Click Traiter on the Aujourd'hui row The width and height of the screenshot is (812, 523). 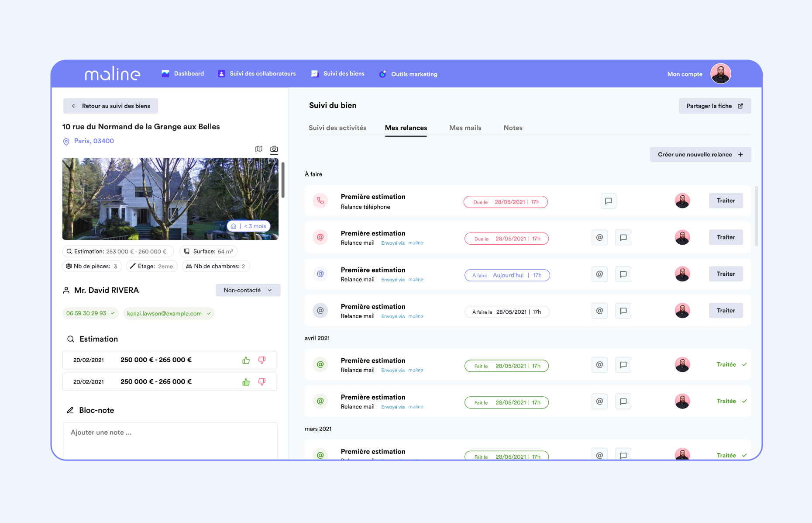tap(726, 274)
